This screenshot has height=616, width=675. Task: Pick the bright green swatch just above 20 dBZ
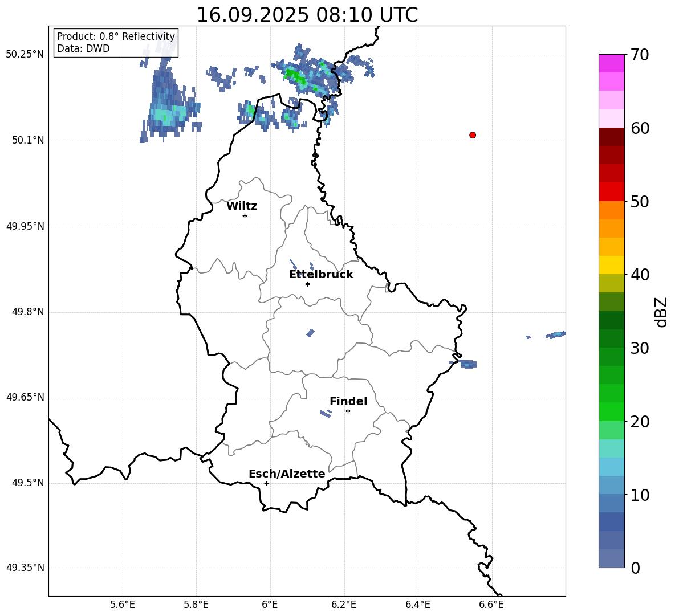(611, 411)
